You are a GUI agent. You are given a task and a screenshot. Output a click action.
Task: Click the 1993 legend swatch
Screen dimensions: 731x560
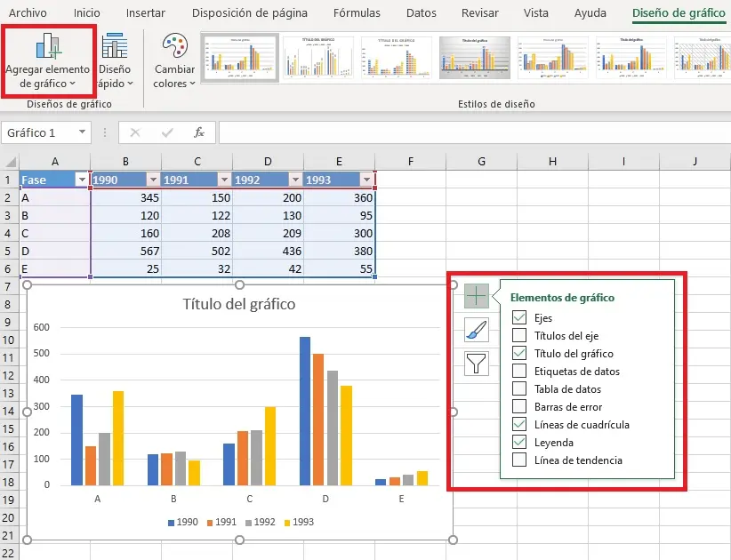(x=285, y=523)
